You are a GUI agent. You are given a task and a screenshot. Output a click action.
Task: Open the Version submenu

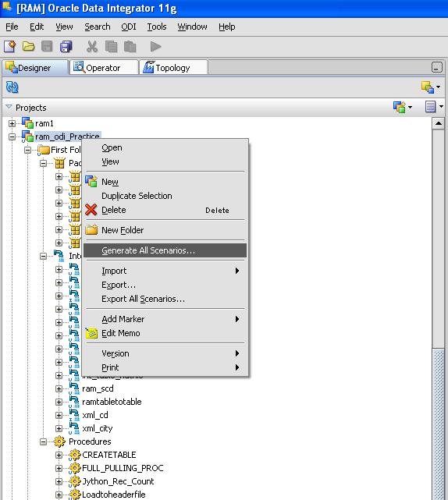click(165, 353)
